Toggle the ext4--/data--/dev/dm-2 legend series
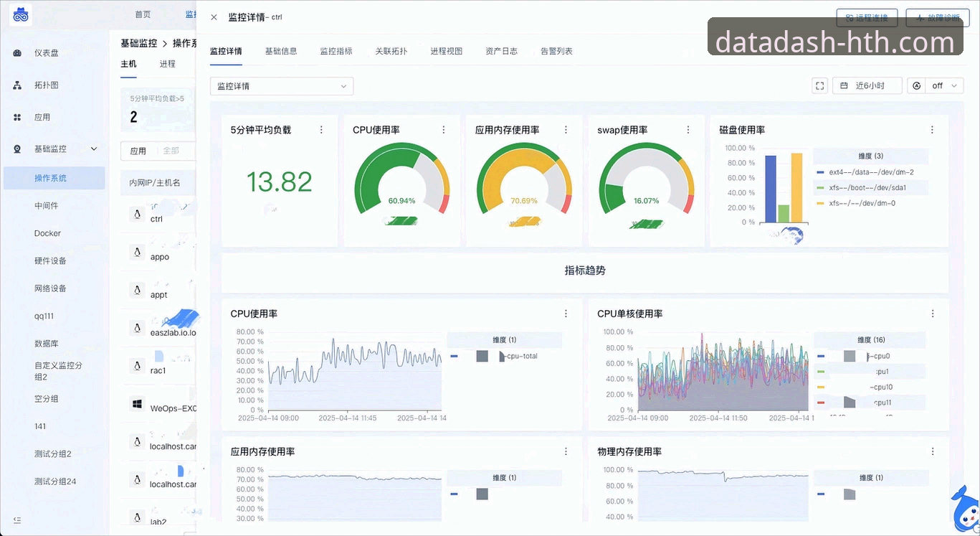The image size is (980, 536). (865, 172)
